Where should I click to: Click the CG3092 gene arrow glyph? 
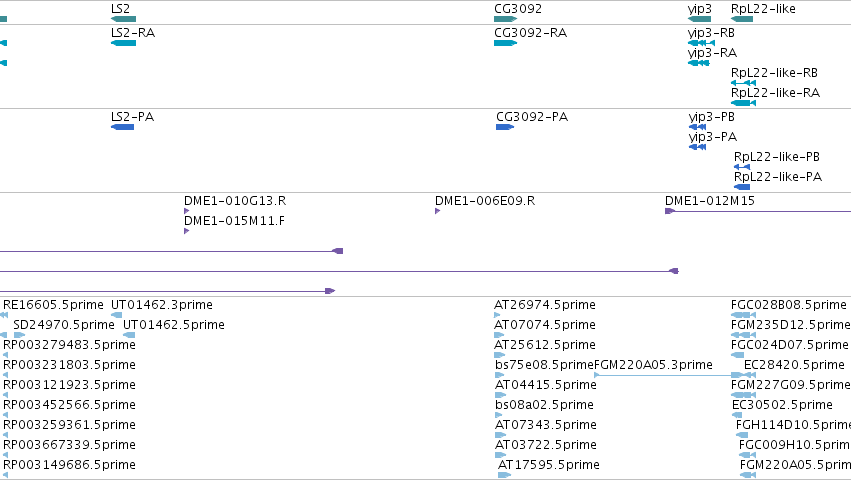(505, 19)
